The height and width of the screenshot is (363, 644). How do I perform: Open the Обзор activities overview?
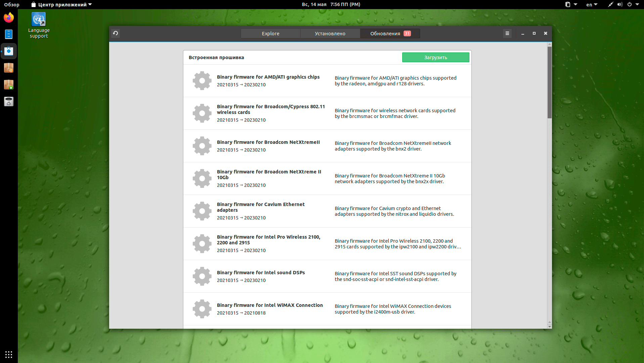[x=12, y=4]
